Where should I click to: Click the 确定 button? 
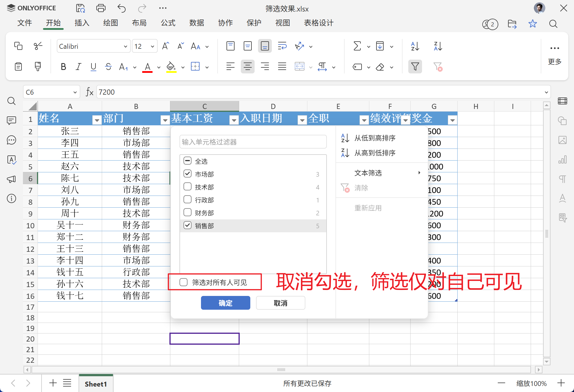click(225, 303)
